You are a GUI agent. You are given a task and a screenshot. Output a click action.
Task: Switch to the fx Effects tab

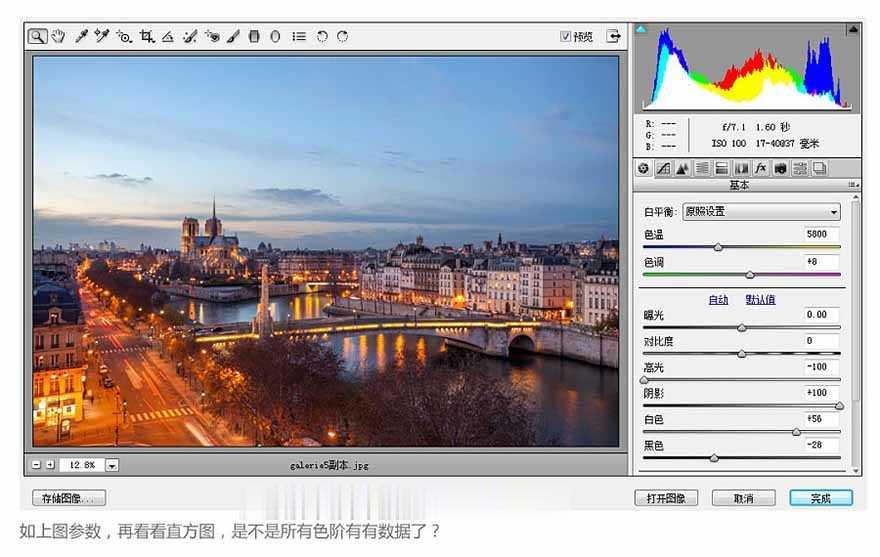click(760, 169)
